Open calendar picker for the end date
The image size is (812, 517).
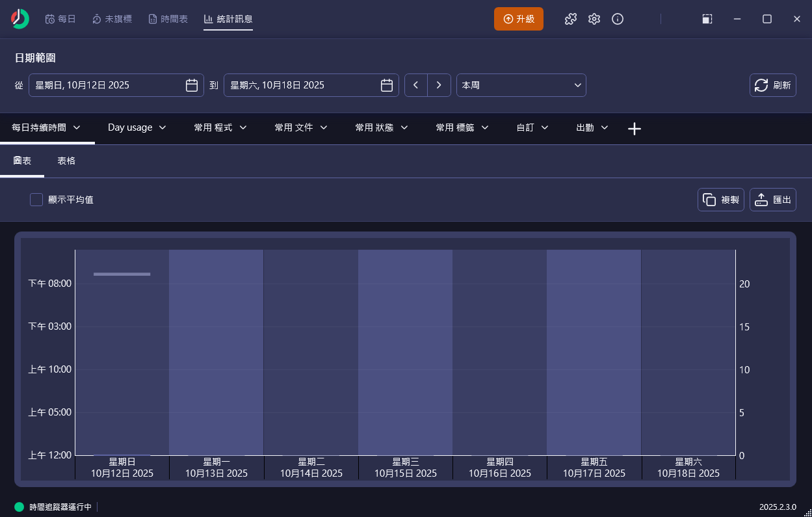point(387,85)
